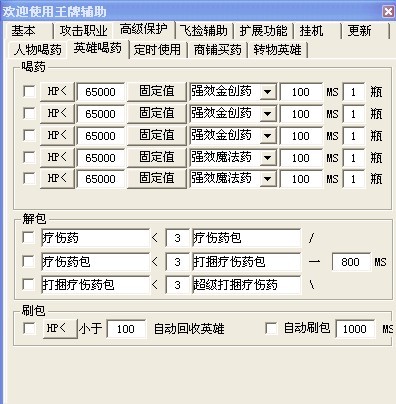The image size is (396, 404).
Task: Open the 攻击职业 tab
Action: tap(83, 31)
